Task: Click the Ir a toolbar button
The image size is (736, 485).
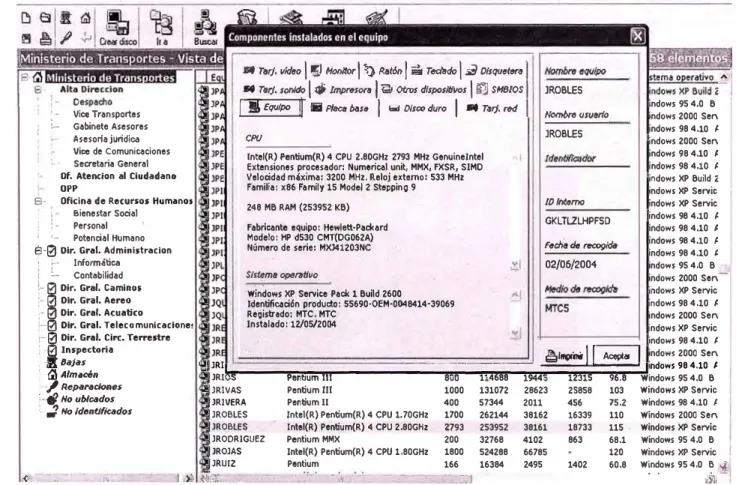Action: [x=161, y=28]
